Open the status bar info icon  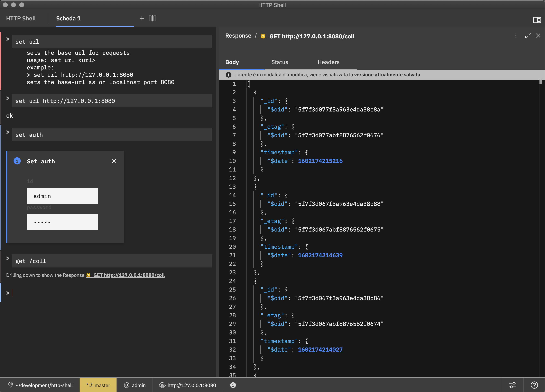pyautogui.click(x=233, y=385)
